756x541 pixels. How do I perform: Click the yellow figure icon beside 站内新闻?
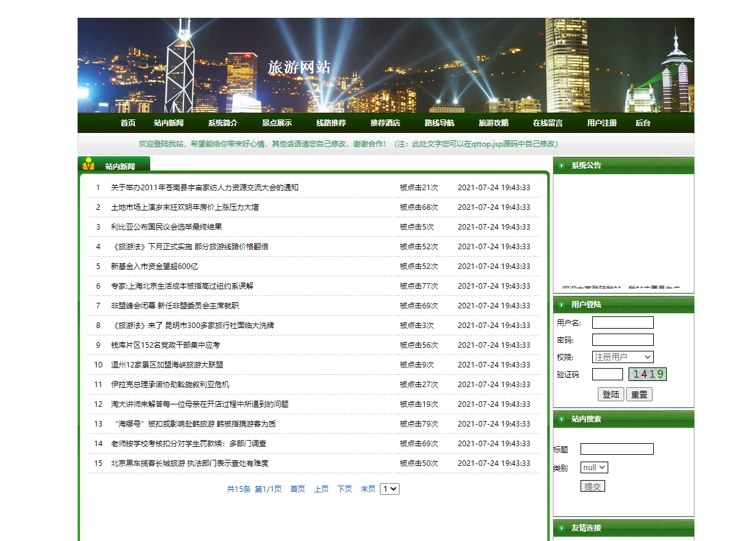point(88,163)
